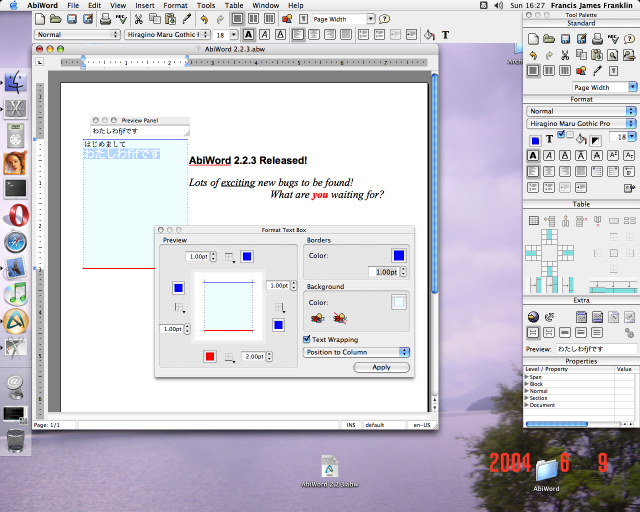The height and width of the screenshot is (512, 640).
Task: Click the Print icon in the main toolbar
Action: point(105,19)
